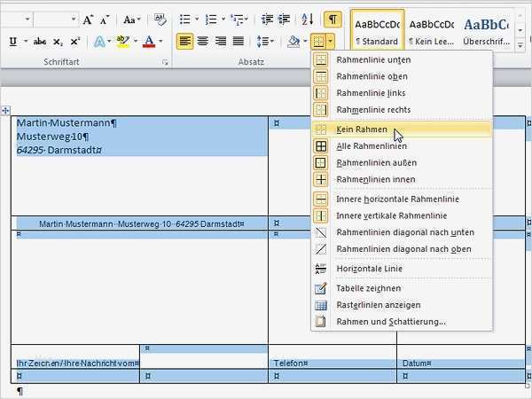Viewport: 532px width, 399px height.
Task: Open the font color dropdown arrow
Action: pyautogui.click(x=160, y=42)
